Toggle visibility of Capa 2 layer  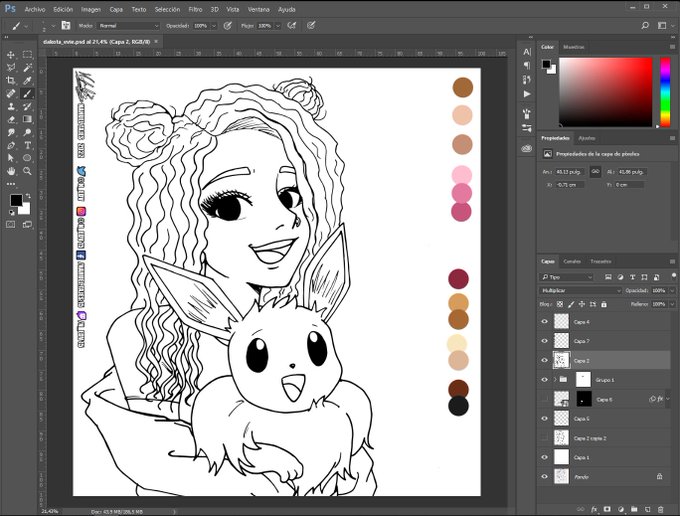pos(545,360)
